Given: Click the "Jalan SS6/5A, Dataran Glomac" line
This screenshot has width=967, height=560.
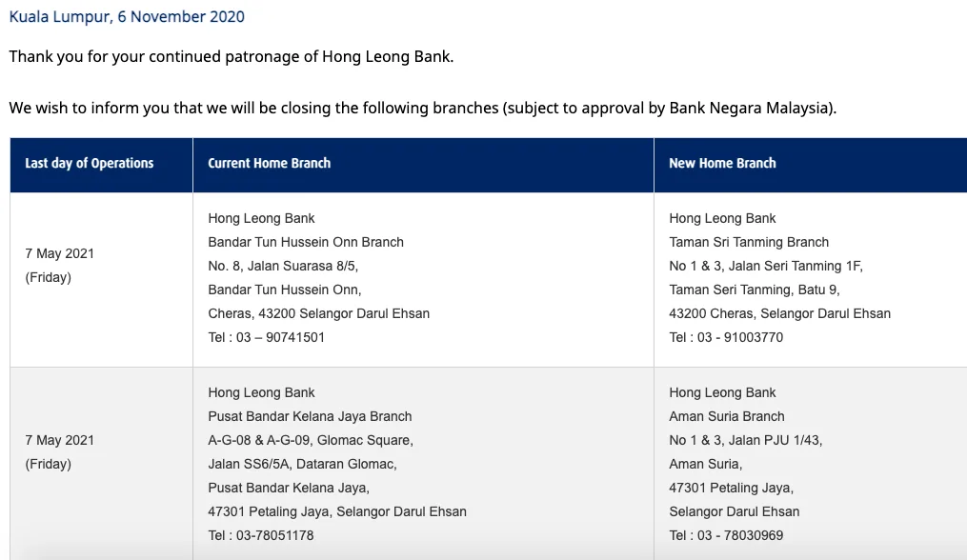Looking at the screenshot, I should pyautogui.click(x=302, y=464).
